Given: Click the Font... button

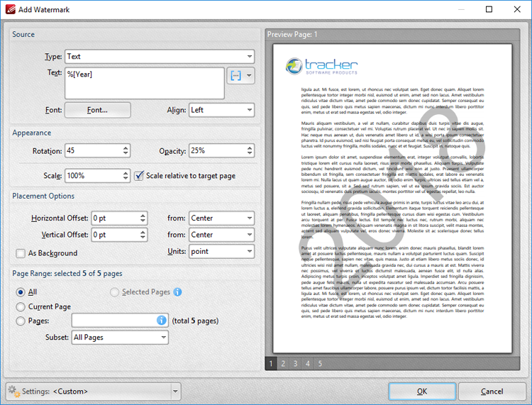Looking at the screenshot, I should click(97, 110).
